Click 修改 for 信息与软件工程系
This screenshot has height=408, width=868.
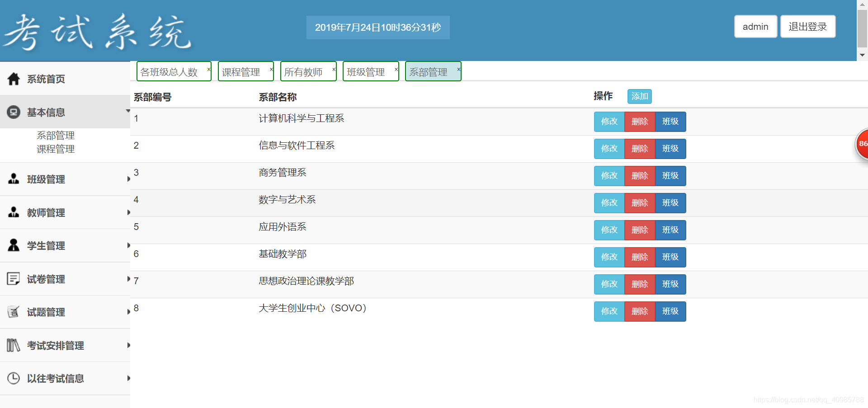click(x=609, y=149)
